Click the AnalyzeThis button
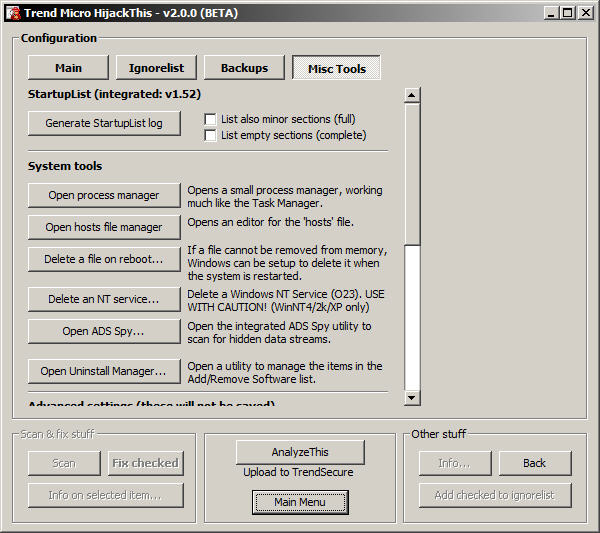The height and width of the screenshot is (533, 600). 300,452
